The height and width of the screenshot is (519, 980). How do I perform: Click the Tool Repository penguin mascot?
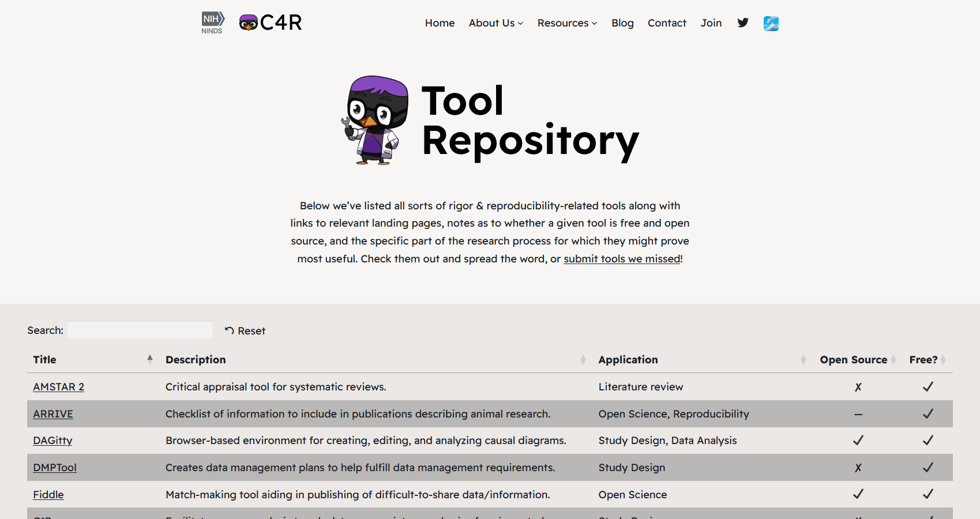click(x=376, y=121)
